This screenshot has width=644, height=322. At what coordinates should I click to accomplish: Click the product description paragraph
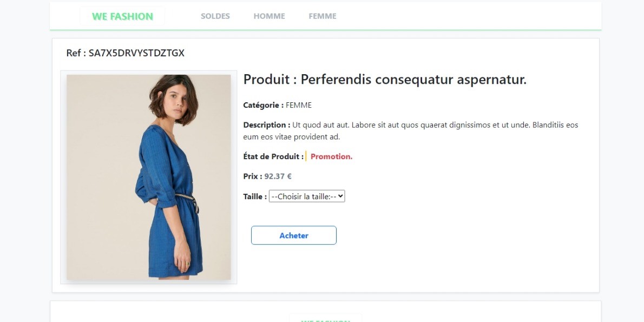click(x=411, y=130)
